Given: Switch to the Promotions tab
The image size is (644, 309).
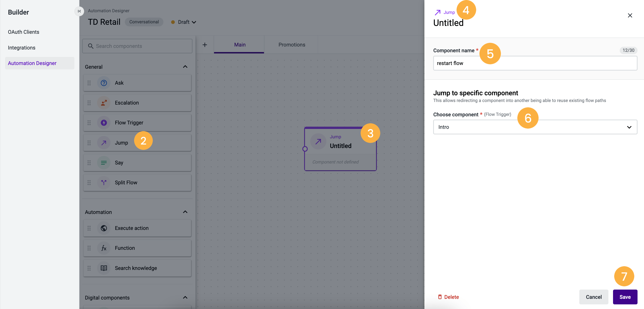Looking at the screenshot, I should (291, 45).
